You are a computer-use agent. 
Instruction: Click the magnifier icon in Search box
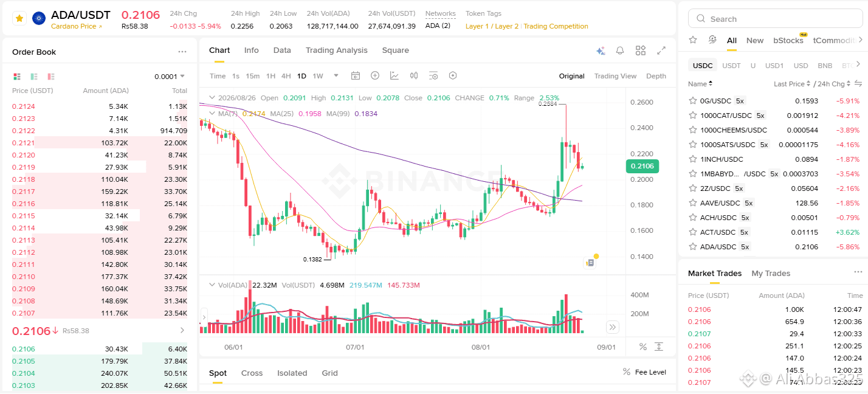701,19
